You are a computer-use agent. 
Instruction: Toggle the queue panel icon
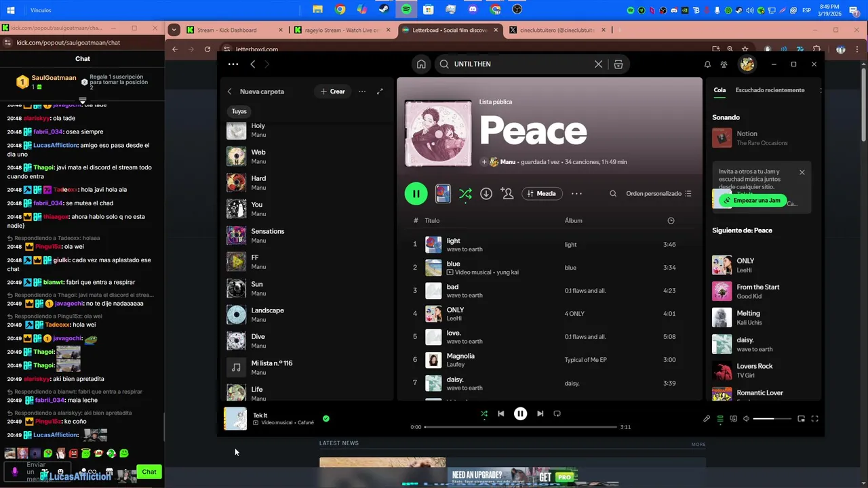pos(720,419)
